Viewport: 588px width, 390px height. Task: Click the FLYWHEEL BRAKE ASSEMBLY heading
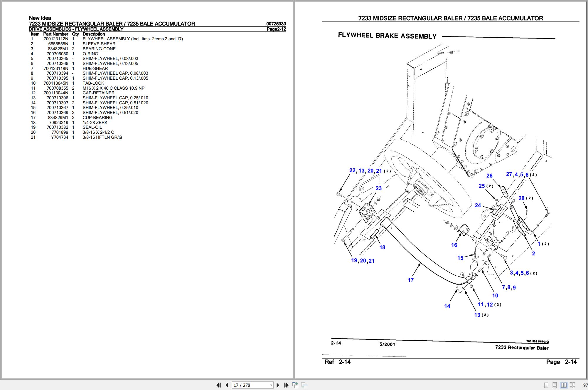[387, 36]
